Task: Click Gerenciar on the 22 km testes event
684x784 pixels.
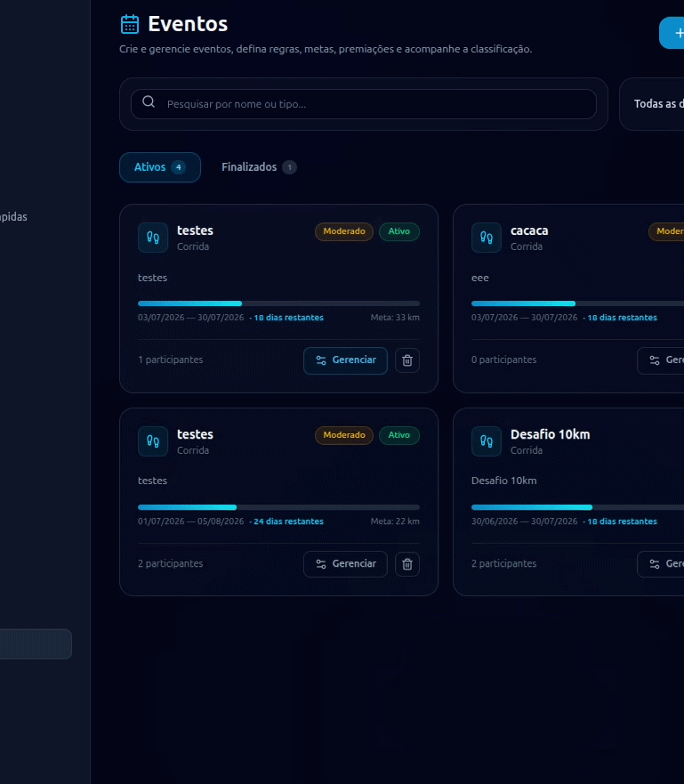Action: (x=345, y=564)
